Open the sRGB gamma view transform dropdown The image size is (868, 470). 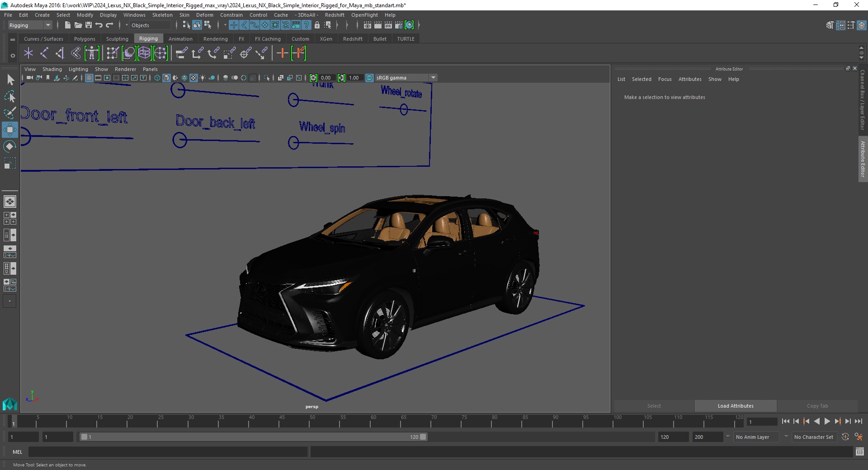[x=406, y=78]
